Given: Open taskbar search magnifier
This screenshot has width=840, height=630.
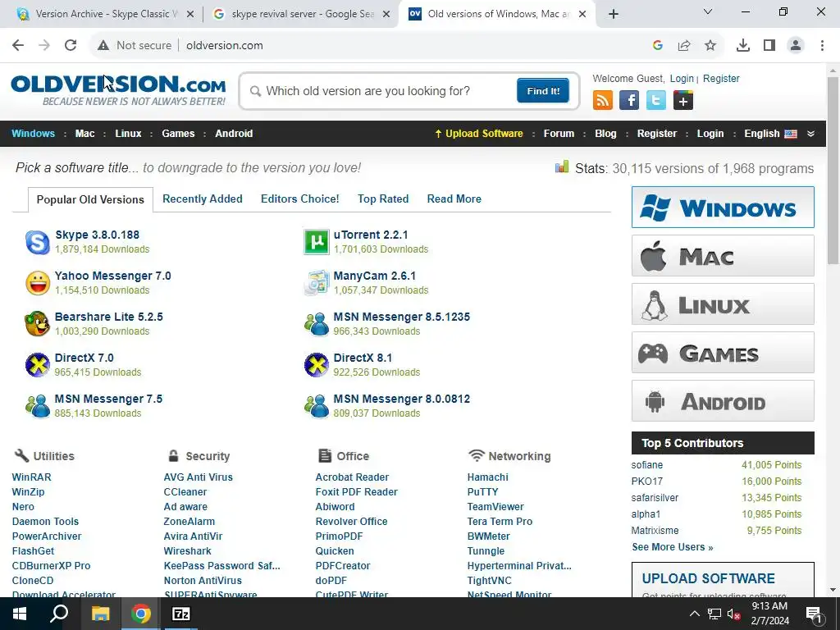Looking at the screenshot, I should click(x=59, y=614).
